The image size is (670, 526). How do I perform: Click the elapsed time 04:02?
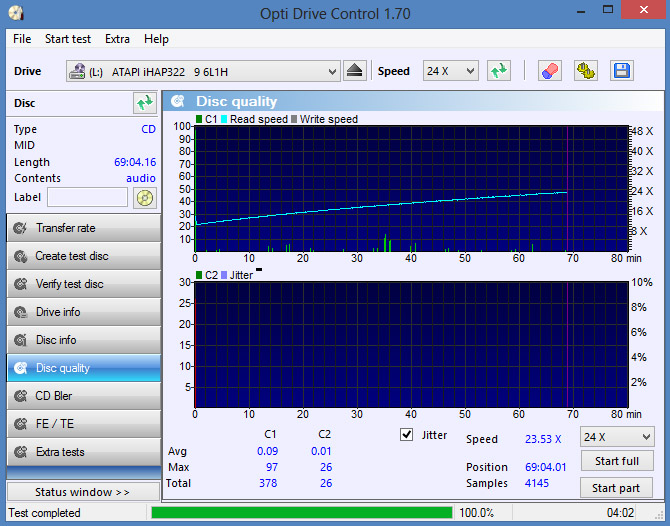click(x=620, y=513)
